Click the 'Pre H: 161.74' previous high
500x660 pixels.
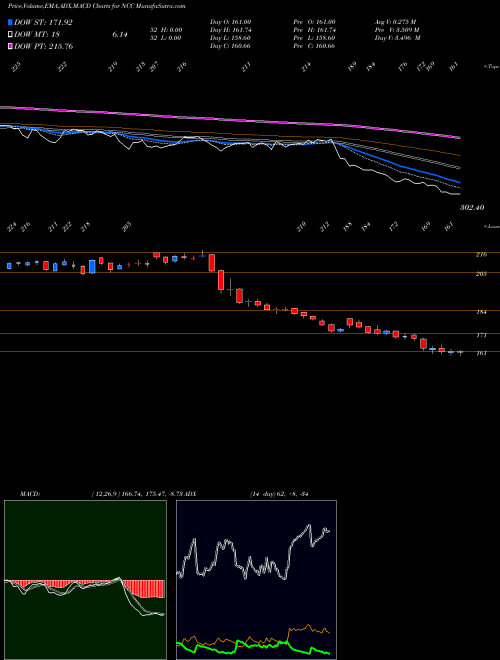tap(315, 30)
